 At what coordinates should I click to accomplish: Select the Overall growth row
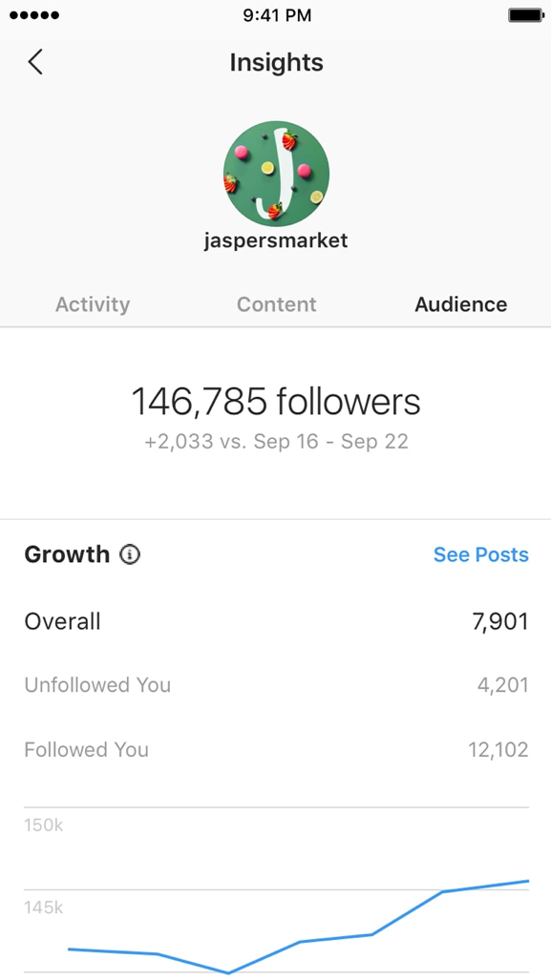click(x=276, y=622)
